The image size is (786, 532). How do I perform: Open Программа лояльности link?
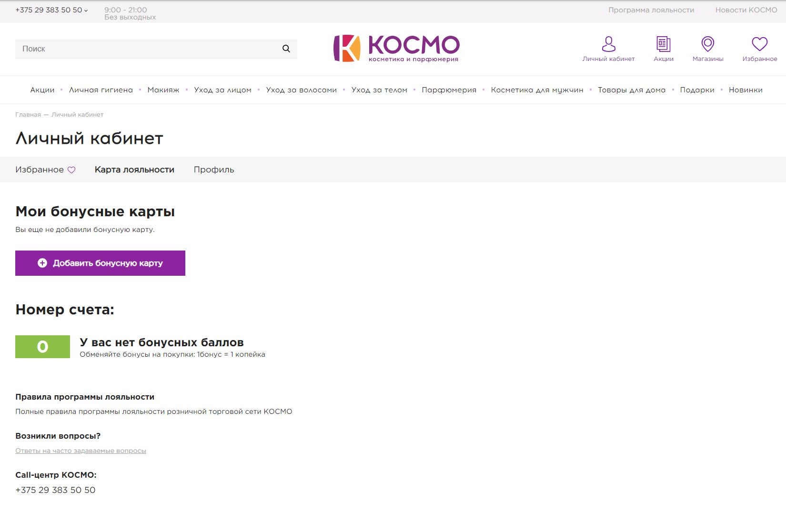(x=651, y=10)
